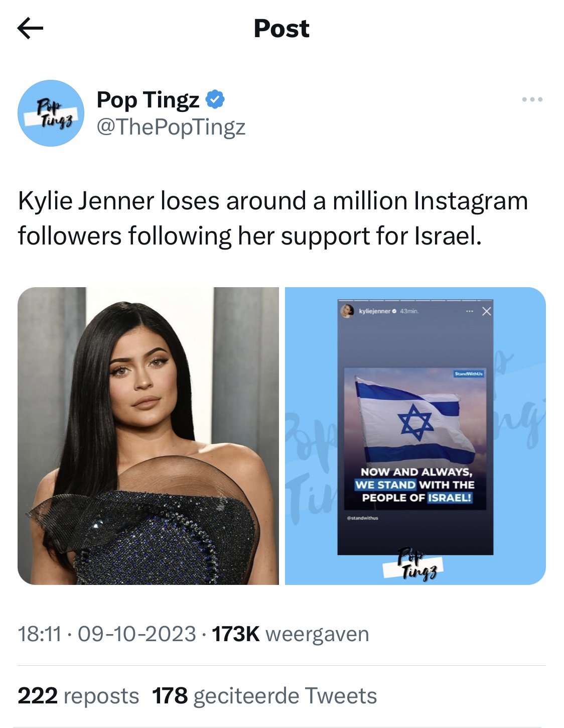Tap the kyliejenner story avatar

click(347, 311)
